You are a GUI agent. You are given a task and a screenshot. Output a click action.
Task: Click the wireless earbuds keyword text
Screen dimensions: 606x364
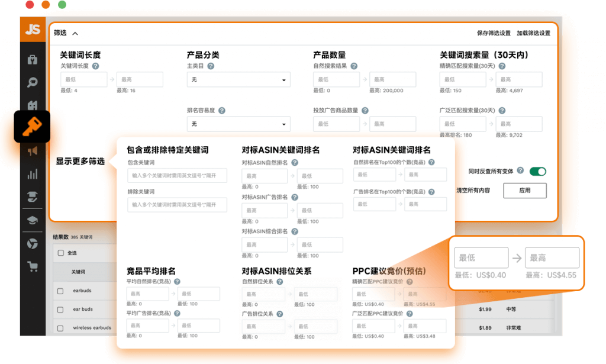coord(92,328)
